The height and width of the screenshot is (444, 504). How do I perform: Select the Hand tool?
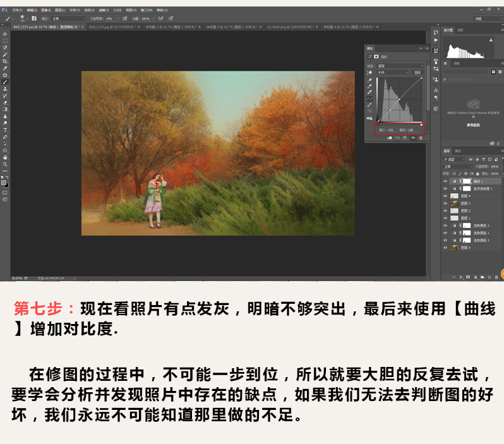tap(5, 157)
